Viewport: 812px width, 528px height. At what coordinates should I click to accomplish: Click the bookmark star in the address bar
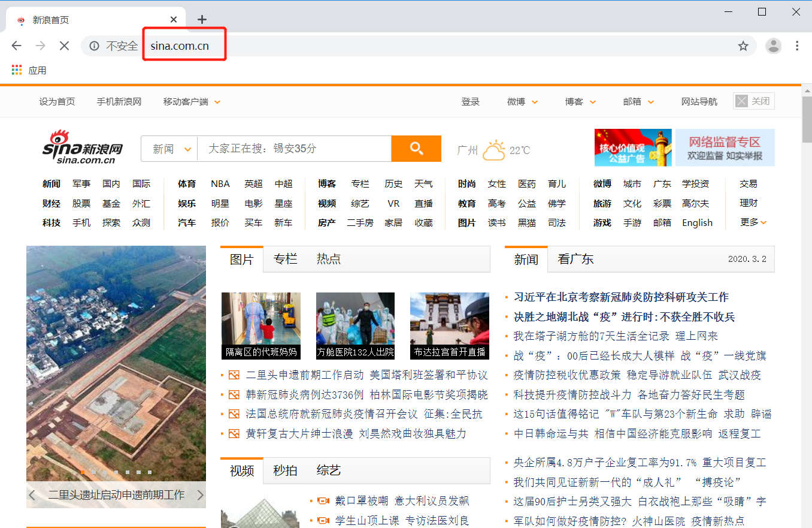(x=743, y=46)
